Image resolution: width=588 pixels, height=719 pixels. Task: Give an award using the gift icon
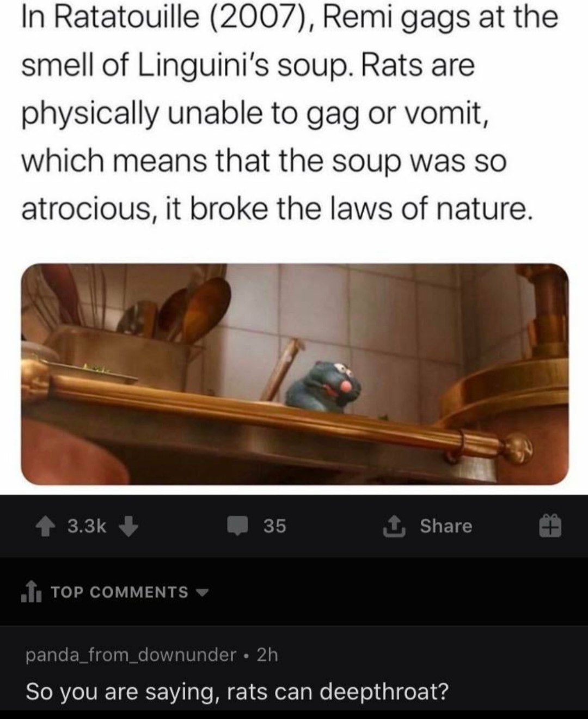pyautogui.click(x=550, y=526)
